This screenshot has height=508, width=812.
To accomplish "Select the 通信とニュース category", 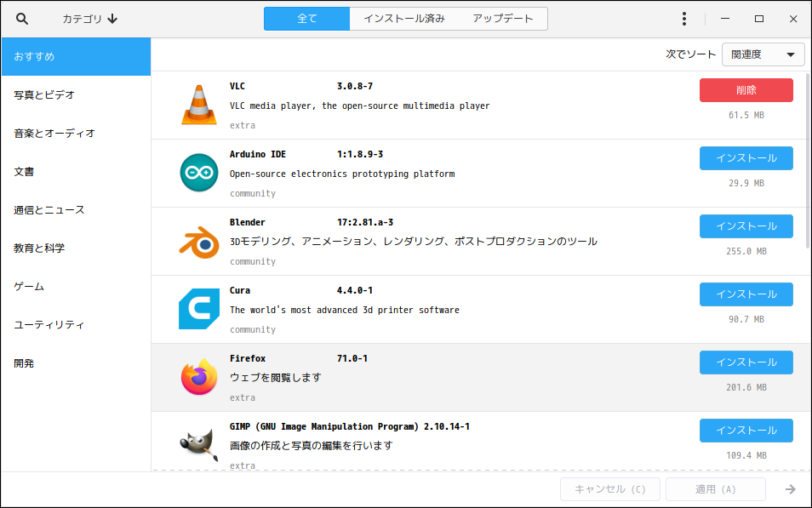I will coord(76,209).
